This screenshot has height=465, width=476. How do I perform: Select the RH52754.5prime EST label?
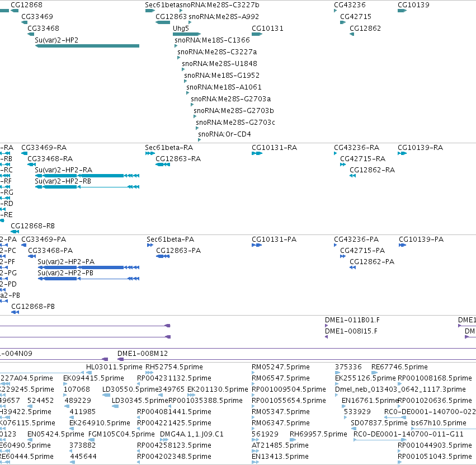click(175, 367)
